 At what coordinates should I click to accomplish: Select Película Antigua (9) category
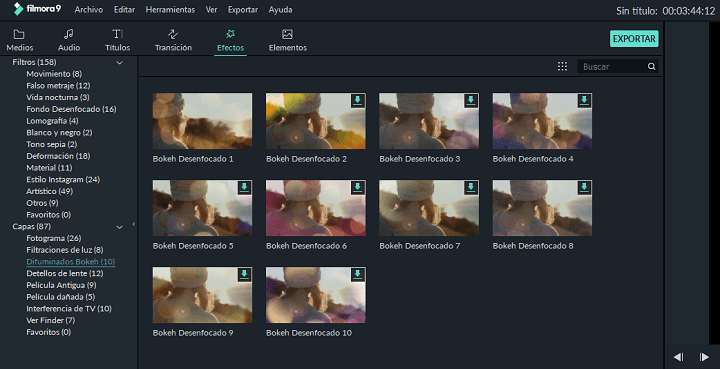[x=62, y=285]
